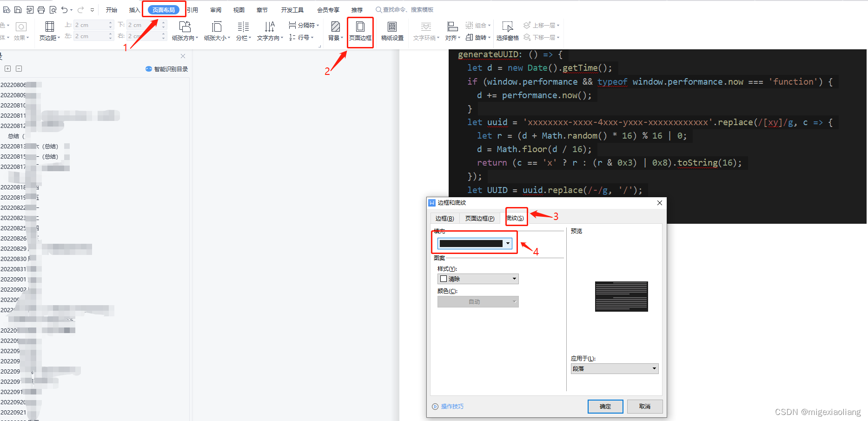
Task: Click the 纸张方向 paper orientation icon
Action: click(x=185, y=27)
